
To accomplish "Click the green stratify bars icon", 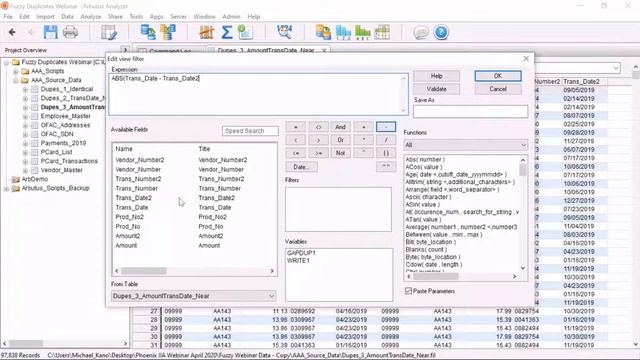I will coord(362,32).
